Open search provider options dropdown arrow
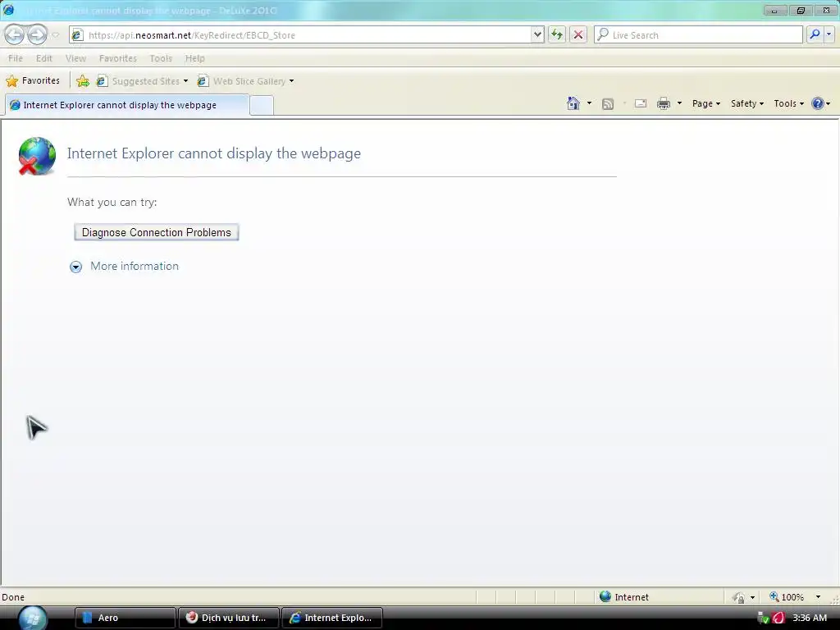The height and width of the screenshot is (630, 840). pyautogui.click(x=829, y=34)
